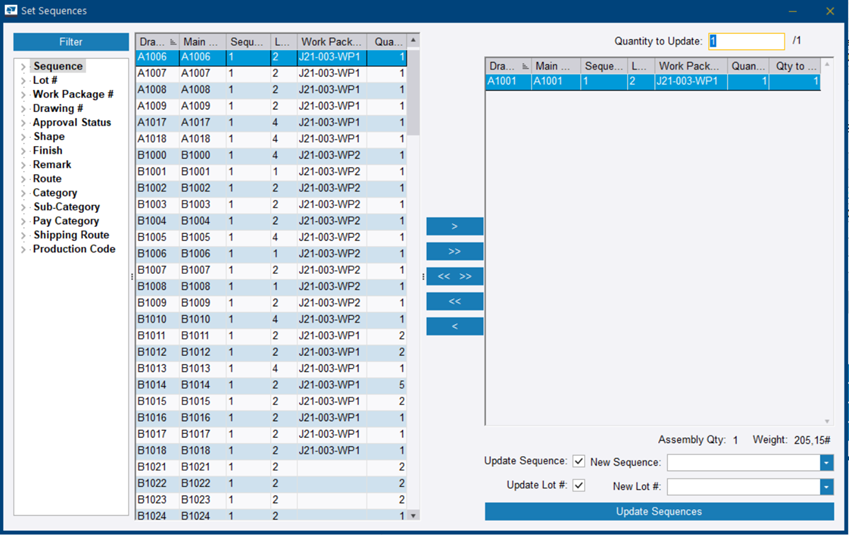
Task: Click the Quantity to Update input field
Action: click(746, 41)
